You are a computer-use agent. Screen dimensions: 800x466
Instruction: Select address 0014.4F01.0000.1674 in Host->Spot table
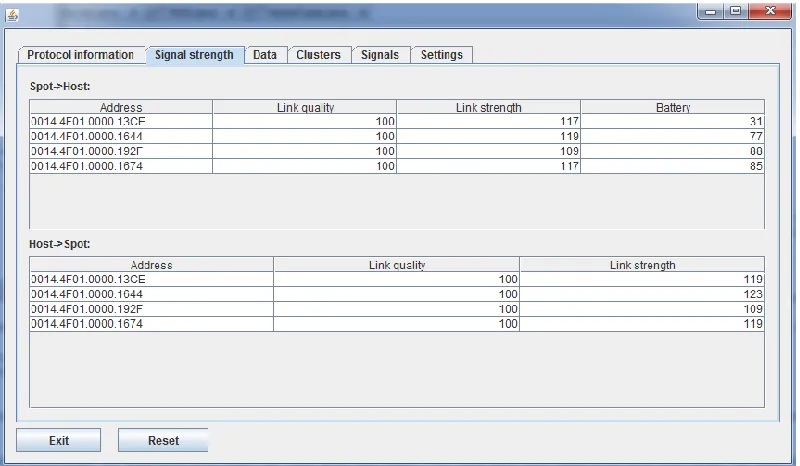tap(152, 324)
